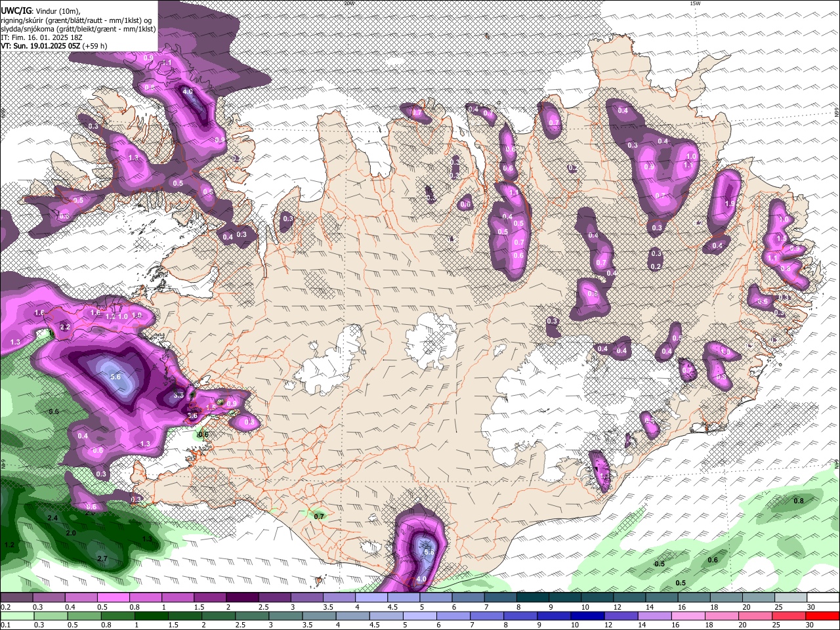Select the "IT: Fim. 16. 01. 2025 18Z" line
Image resolution: width=840 pixels, height=630 pixels.
[x=42, y=37]
